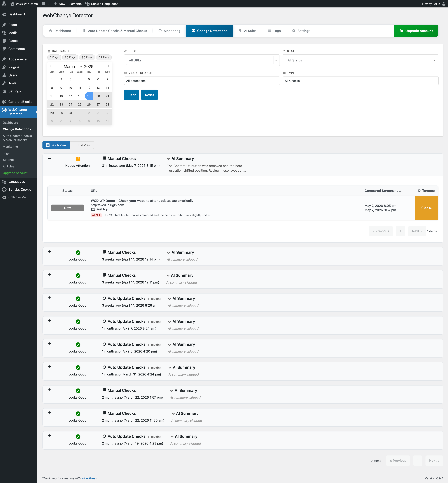Click the New status badge

pyautogui.click(x=67, y=208)
